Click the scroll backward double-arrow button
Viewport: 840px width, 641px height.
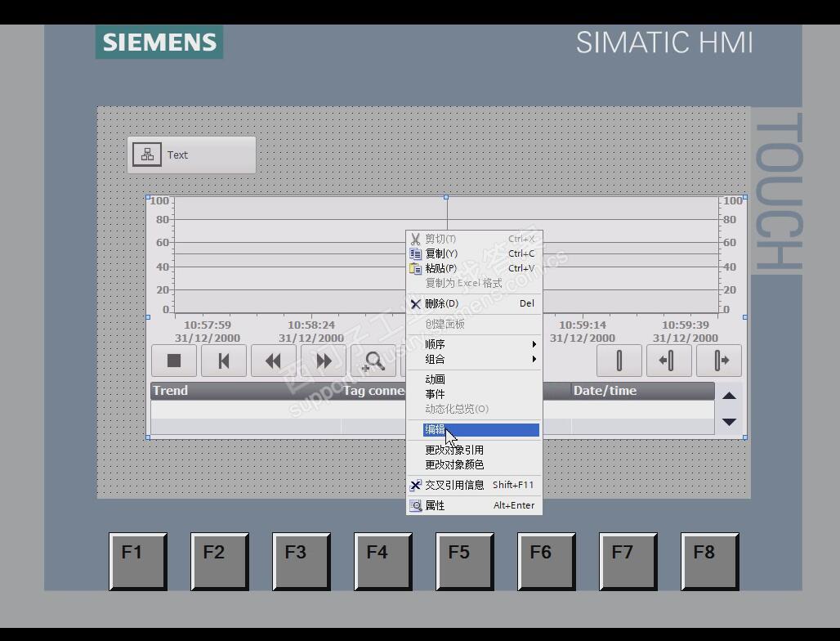coord(274,361)
